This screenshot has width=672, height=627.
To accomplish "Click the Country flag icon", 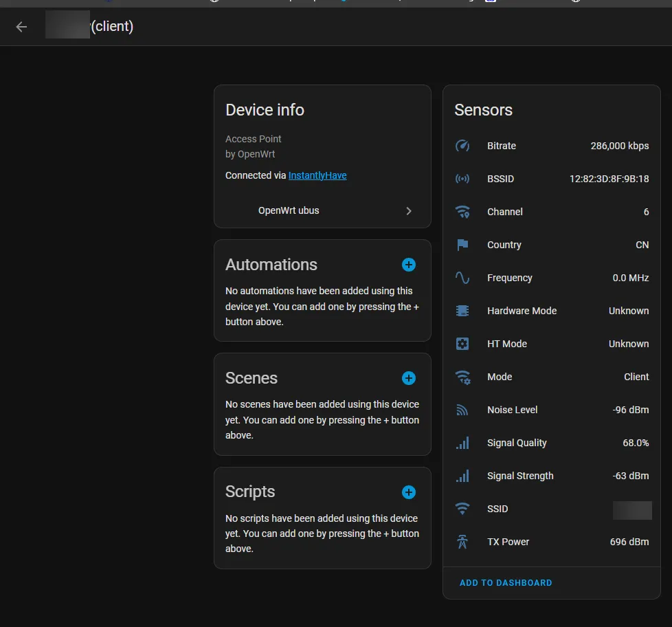I will [x=462, y=245].
